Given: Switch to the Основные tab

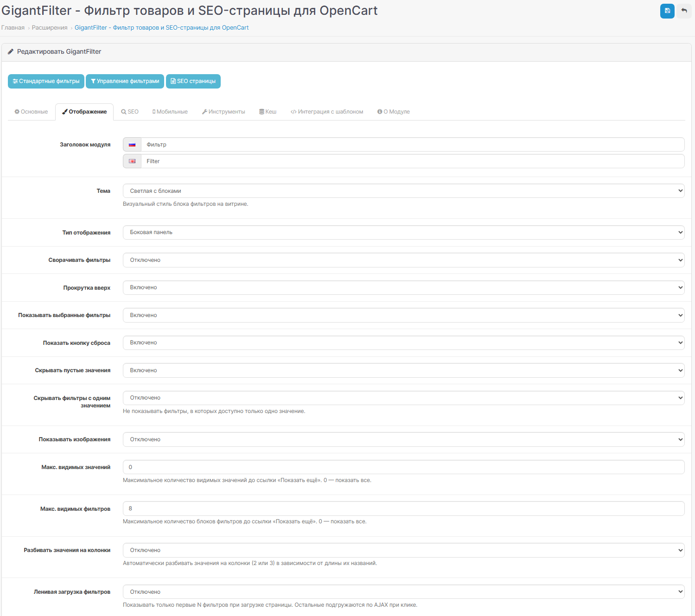Looking at the screenshot, I should point(31,112).
